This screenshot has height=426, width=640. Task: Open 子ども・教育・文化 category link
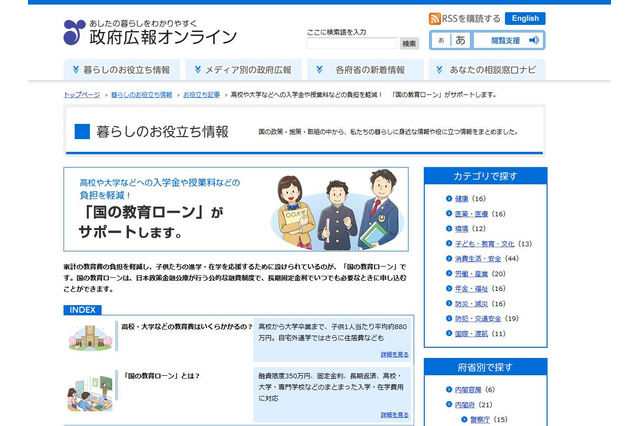tap(484, 244)
